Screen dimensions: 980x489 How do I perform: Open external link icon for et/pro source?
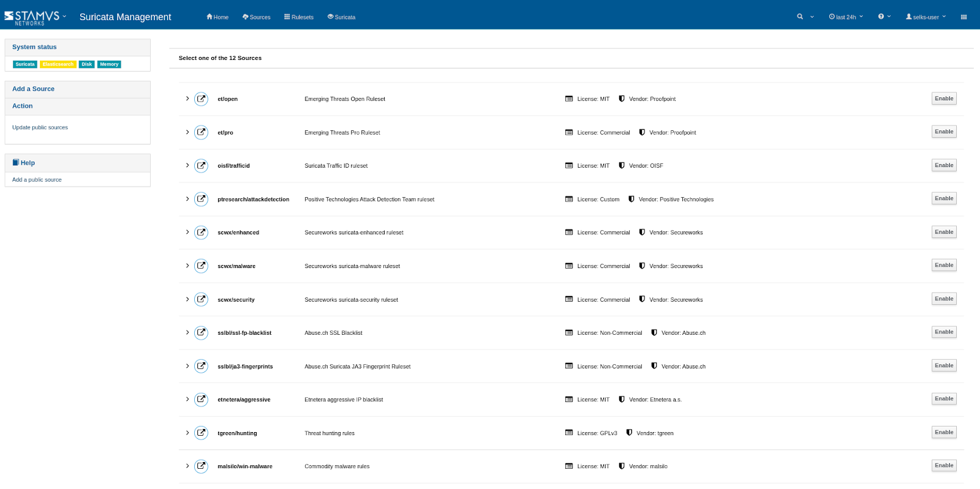click(x=201, y=132)
